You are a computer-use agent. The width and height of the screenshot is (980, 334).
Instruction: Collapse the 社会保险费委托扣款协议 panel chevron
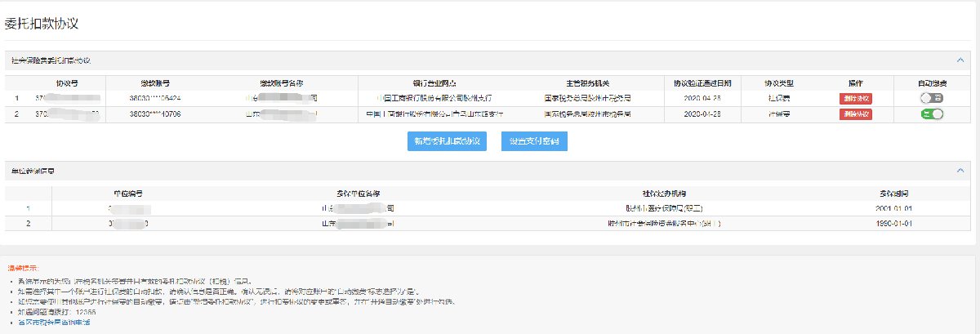(x=960, y=60)
